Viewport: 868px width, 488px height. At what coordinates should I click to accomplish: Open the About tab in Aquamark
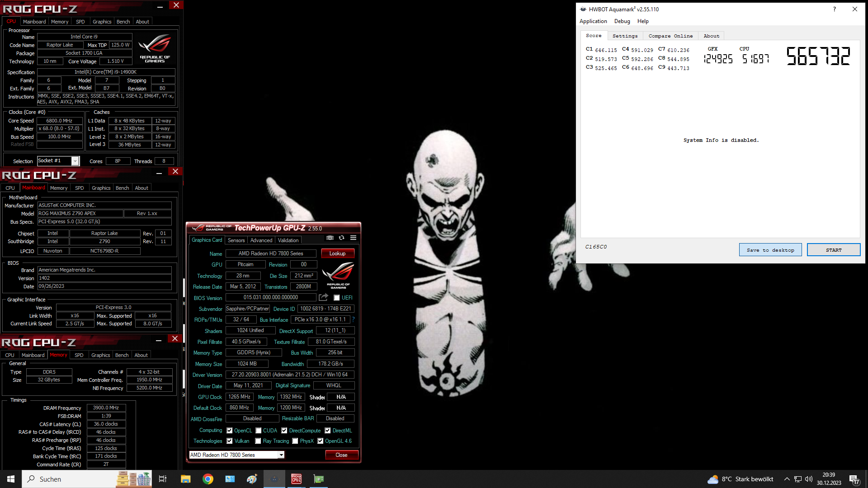[711, 36]
